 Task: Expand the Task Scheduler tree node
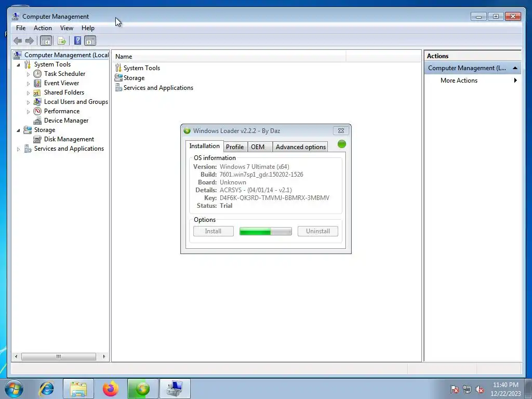point(28,74)
